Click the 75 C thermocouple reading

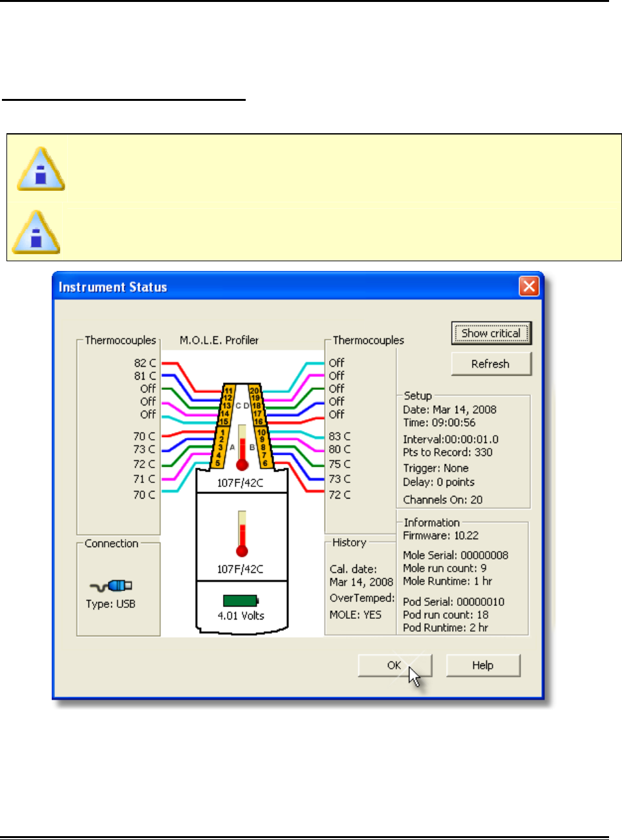tap(339, 464)
